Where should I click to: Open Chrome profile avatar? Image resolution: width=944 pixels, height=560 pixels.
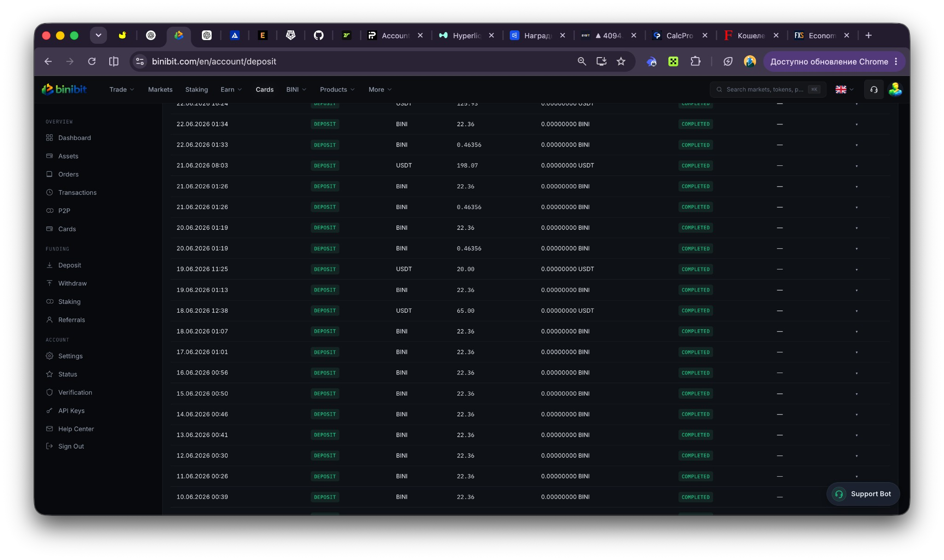750,61
